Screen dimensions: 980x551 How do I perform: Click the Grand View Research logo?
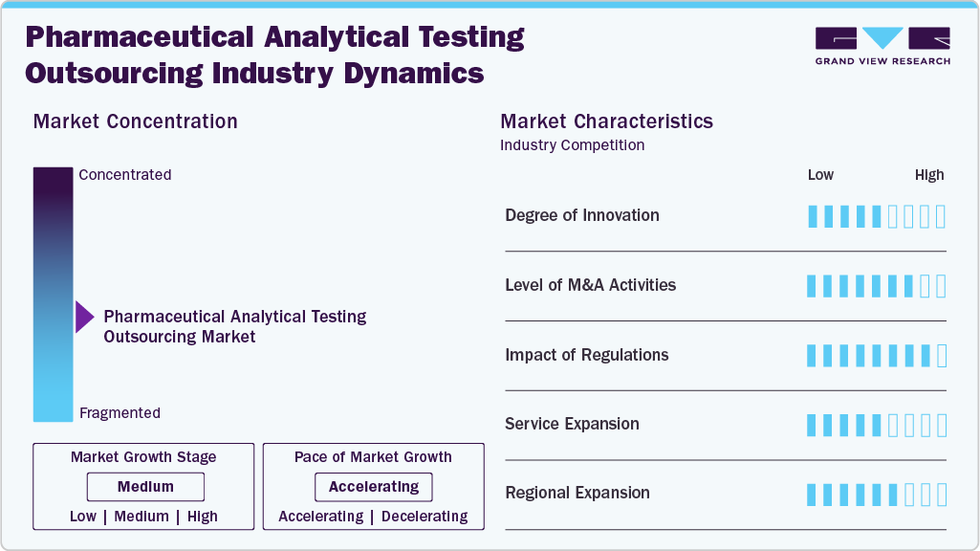[x=882, y=46]
